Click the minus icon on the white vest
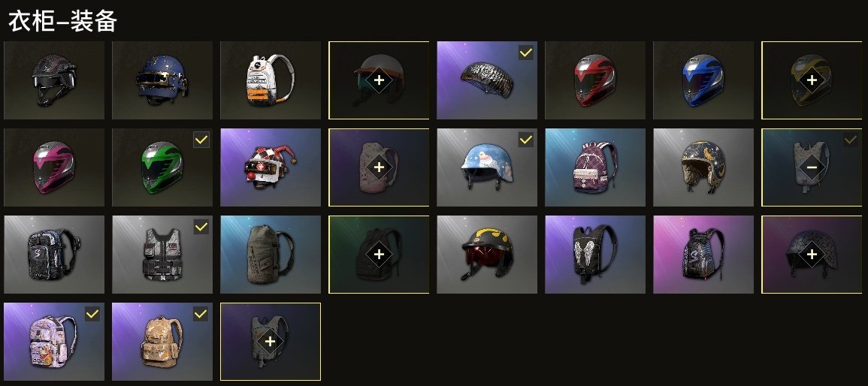The width and height of the screenshot is (868, 386). pos(812,167)
